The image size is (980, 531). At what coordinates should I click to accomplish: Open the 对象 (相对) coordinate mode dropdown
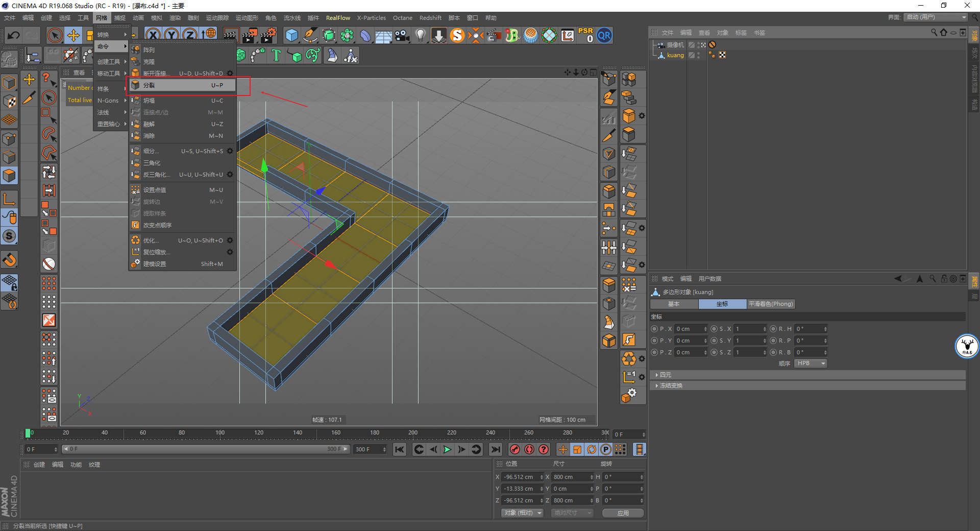pos(523,513)
